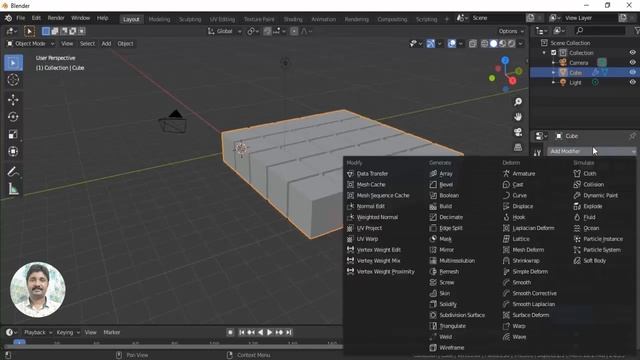Select the Light object in outliner
The width and height of the screenshot is (640, 360).
pyautogui.click(x=575, y=82)
